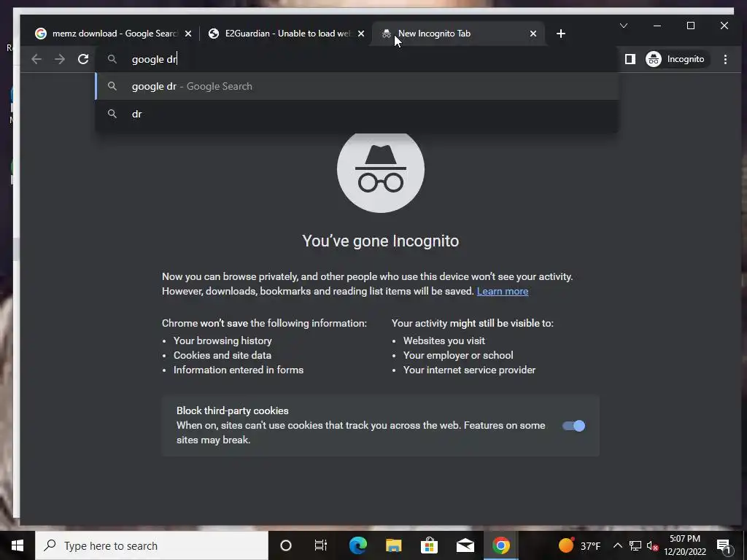Open Cortana circle icon on taskbar
Image resolution: width=747 pixels, height=560 pixels.
pyautogui.click(x=285, y=545)
